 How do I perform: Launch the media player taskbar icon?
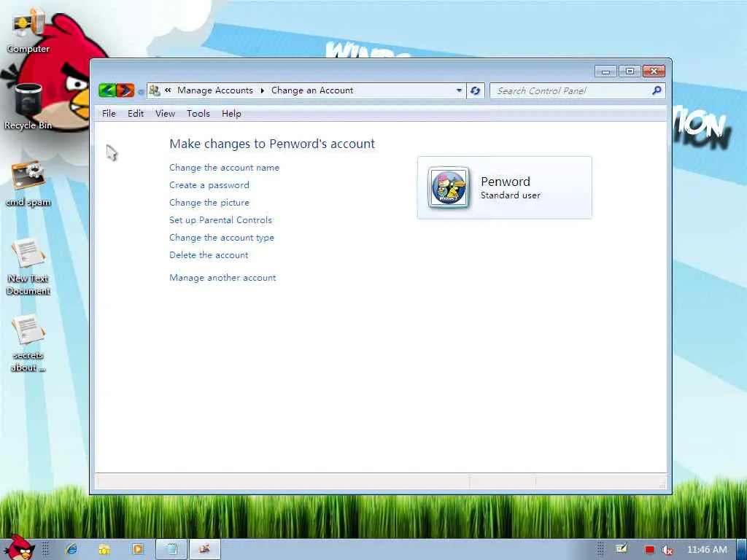(138, 550)
